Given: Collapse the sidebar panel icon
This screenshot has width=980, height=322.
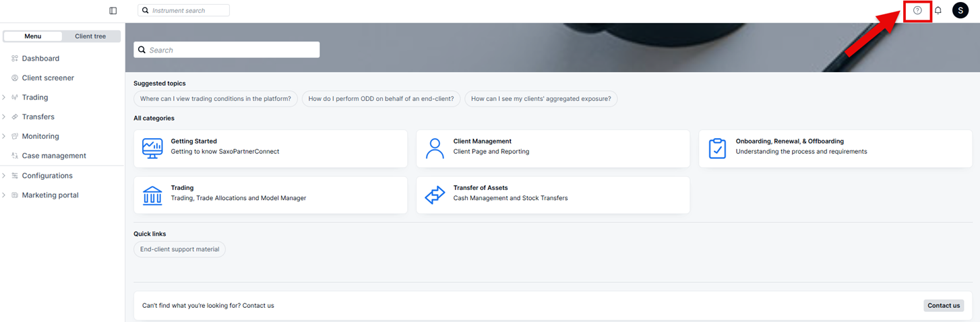Looking at the screenshot, I should pos(113,11).
